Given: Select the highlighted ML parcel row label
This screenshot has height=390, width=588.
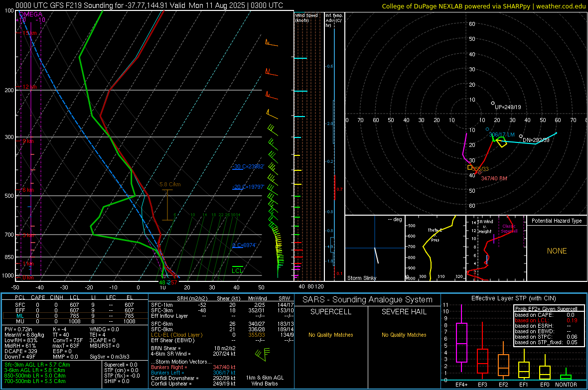Looking at the screenshot, I should tap(20, 316).
